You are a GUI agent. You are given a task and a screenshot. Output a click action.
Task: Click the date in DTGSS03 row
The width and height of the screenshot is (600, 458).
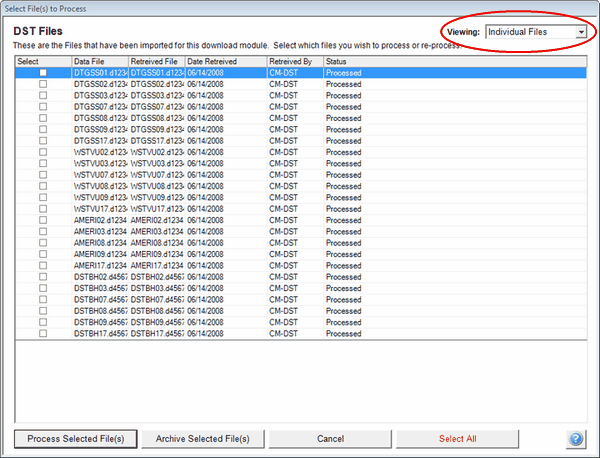click(x=205, y=95)
